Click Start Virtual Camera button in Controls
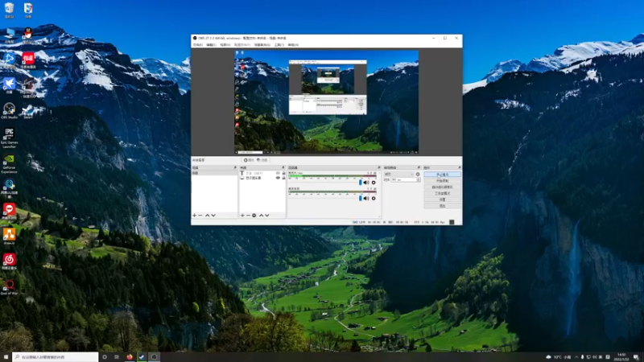 tap(442, 187)
